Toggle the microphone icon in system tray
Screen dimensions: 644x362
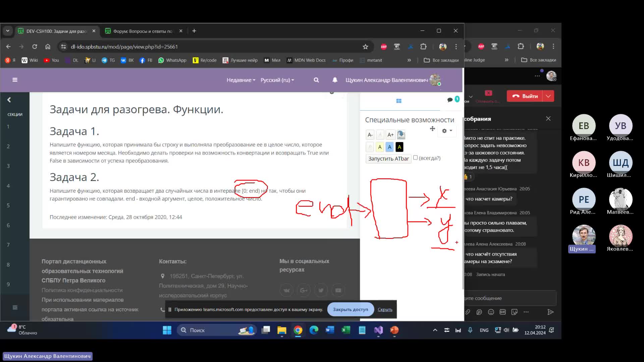point(470,330)
